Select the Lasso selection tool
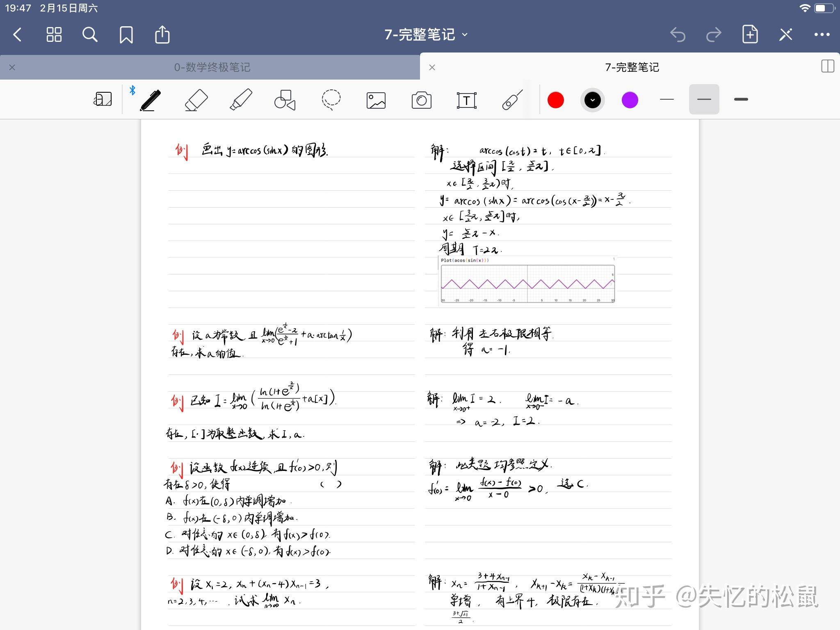The width and height of the screenshot is (840, 630). coord(331,100)
